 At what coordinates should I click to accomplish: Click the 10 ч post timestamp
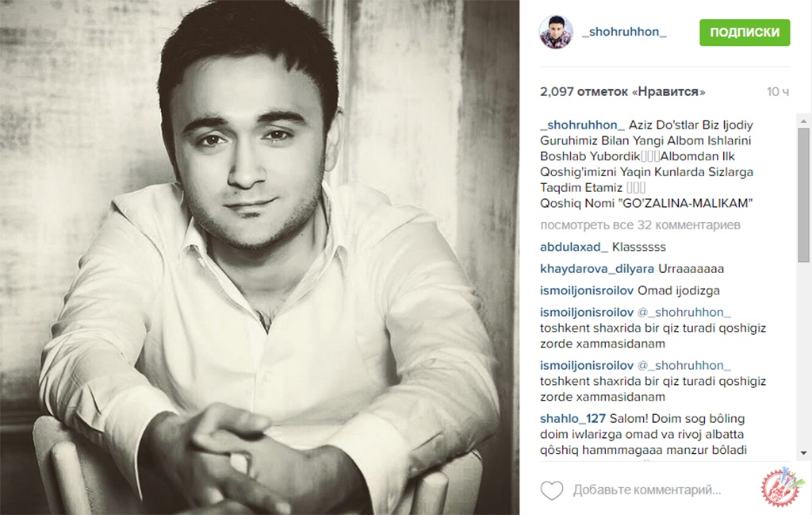[778, 92]
